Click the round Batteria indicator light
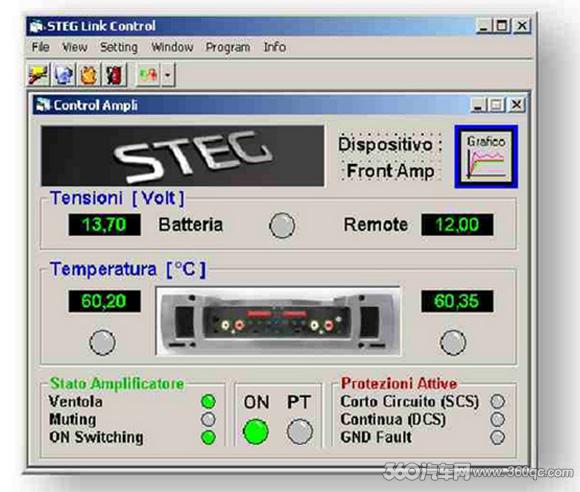The height and width of the screenshot is (492, 580). tap(282, 225)
